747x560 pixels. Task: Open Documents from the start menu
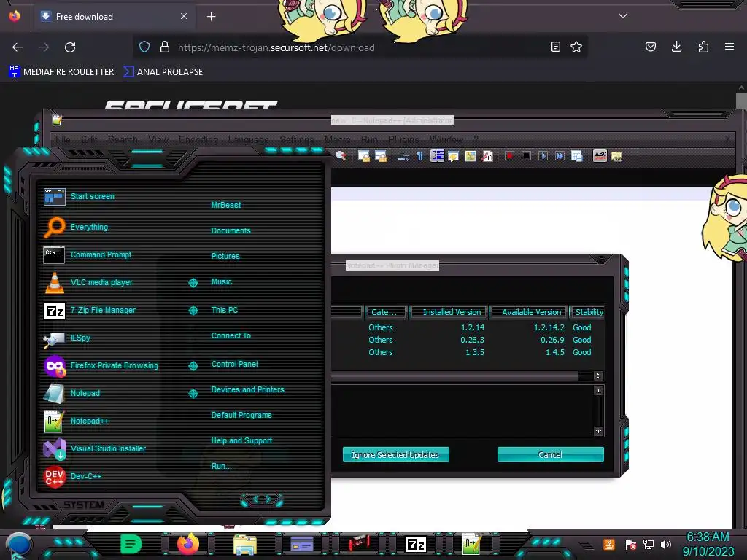point(231,230)
